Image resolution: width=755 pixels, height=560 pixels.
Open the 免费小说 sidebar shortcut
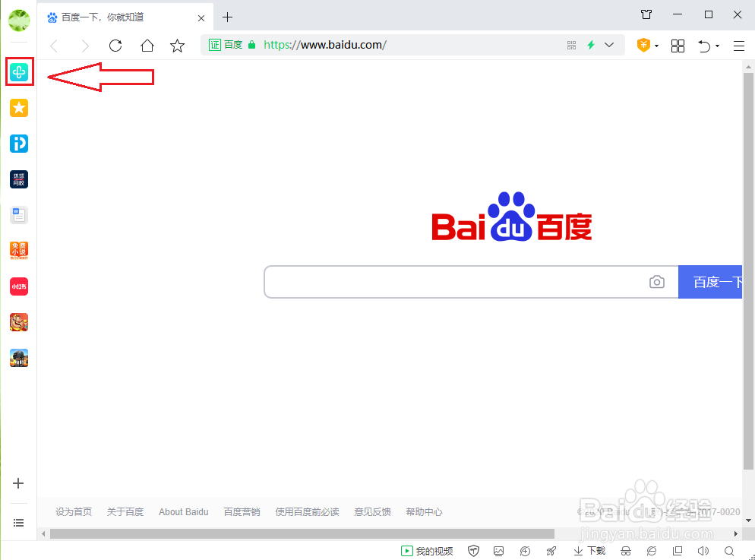tap(19, 251)
